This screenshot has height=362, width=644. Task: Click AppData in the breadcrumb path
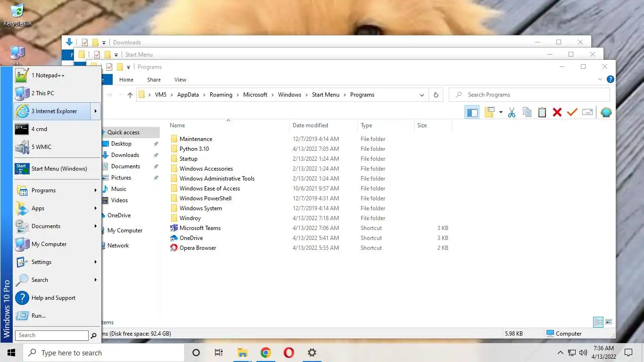188,95
